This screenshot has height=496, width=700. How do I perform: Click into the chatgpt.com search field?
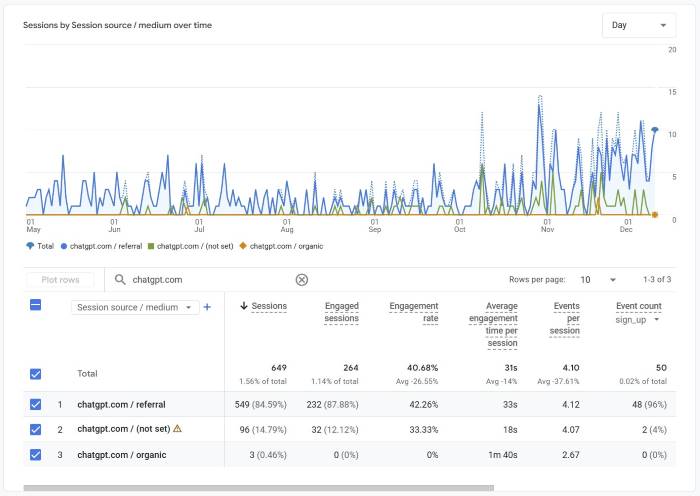[x=208, y=281]
